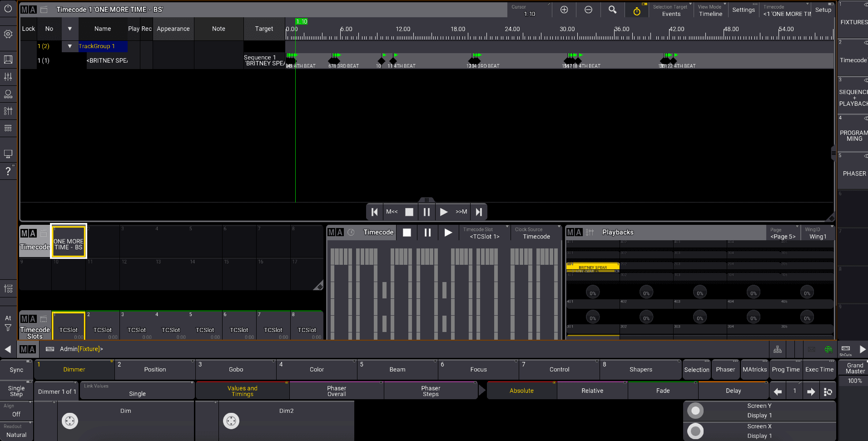Open the Selection Target Events dropdown
The height and width of the screenshot is (441, 868).
pyautogui.click(x=671, y=10)
